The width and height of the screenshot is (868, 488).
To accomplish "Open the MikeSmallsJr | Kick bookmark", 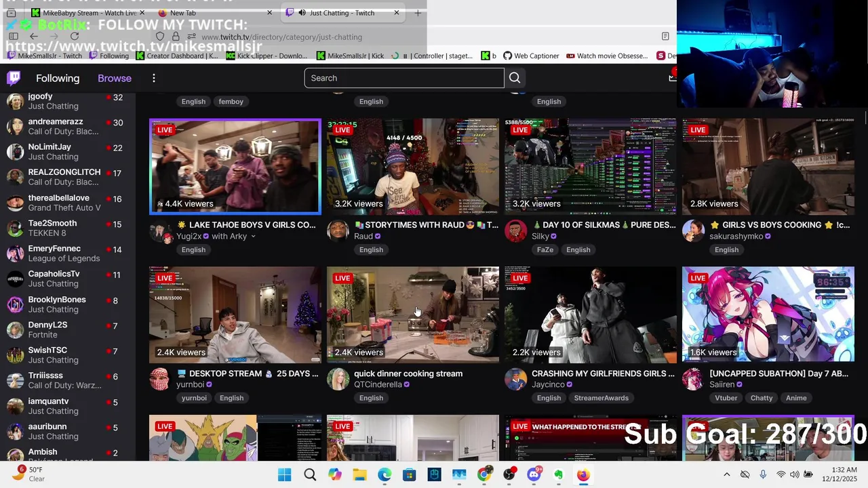I will (x=350, y=56).
